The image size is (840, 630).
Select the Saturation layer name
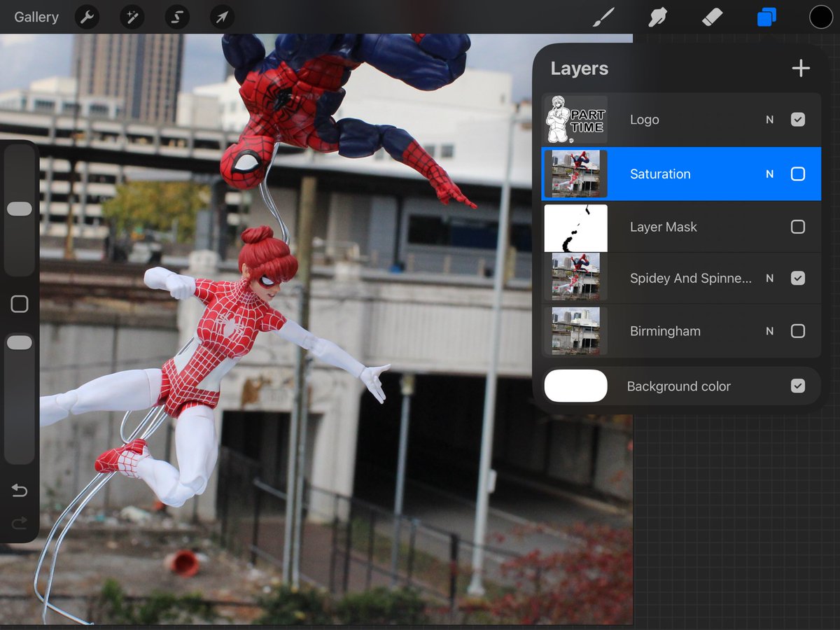[x=660, y=174]
